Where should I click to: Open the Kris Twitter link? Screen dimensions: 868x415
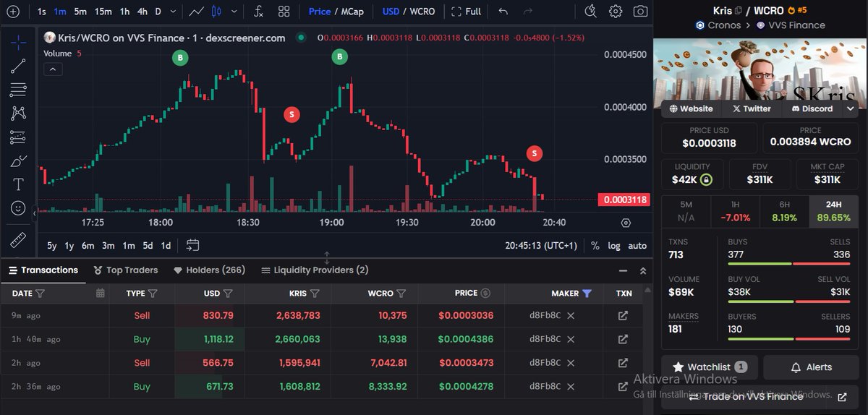(x=752, y=108)
